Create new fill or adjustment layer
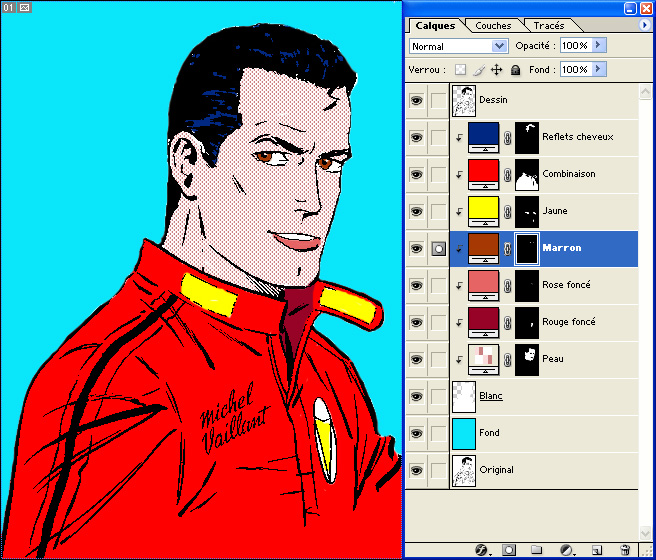This screenshot has width=656, height=560. click(566, 550)
